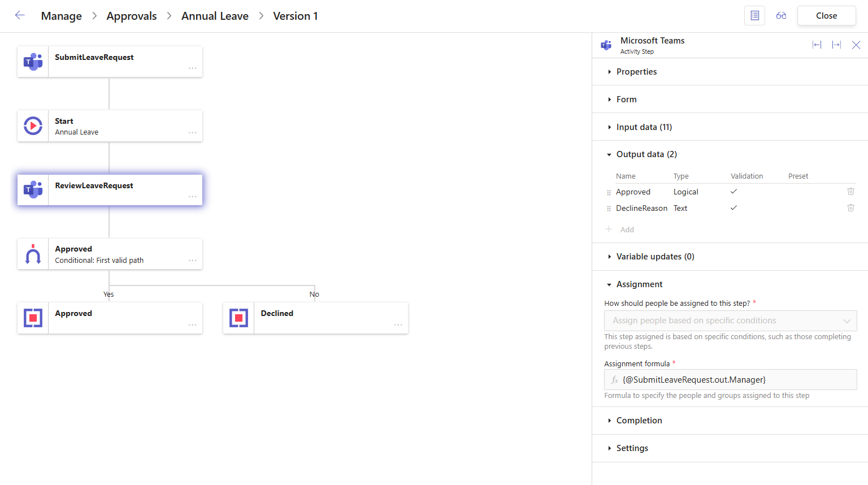Open the document view icon

754,16
